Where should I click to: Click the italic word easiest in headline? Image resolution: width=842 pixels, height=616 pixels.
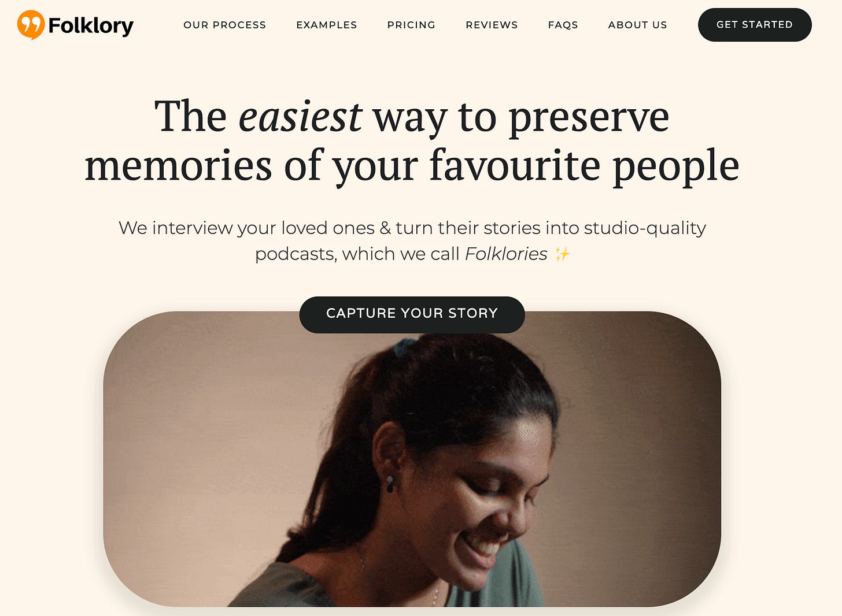click(300, 117)
